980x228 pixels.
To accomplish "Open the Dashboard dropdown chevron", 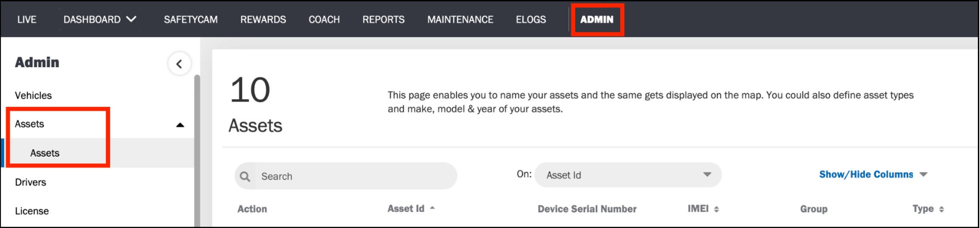I will (132, 19).
